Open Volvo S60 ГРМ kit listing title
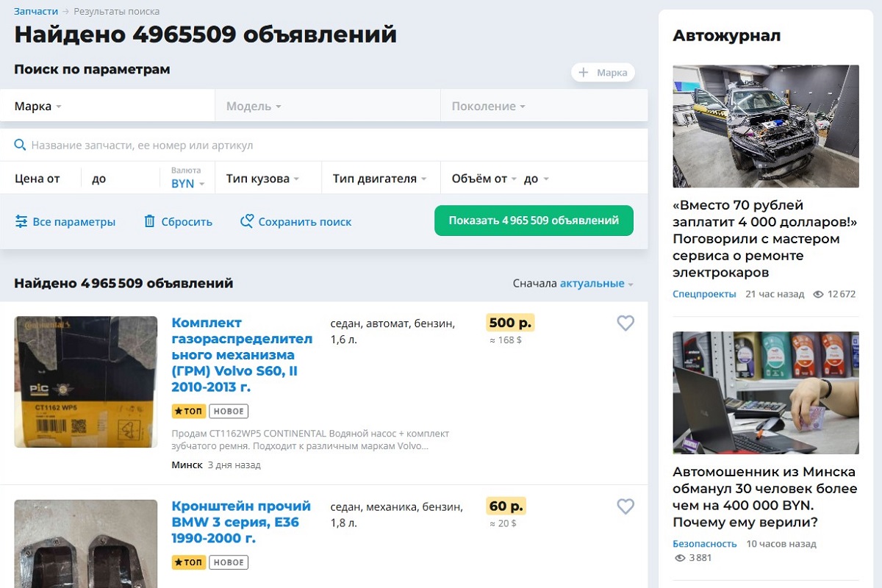Screen dimensions: 882x588 242,355
